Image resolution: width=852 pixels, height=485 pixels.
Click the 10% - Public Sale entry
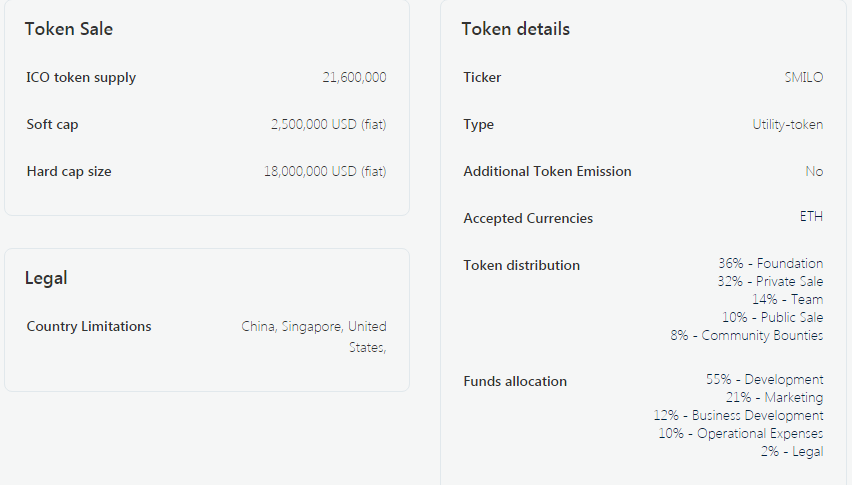click(772, 317)
